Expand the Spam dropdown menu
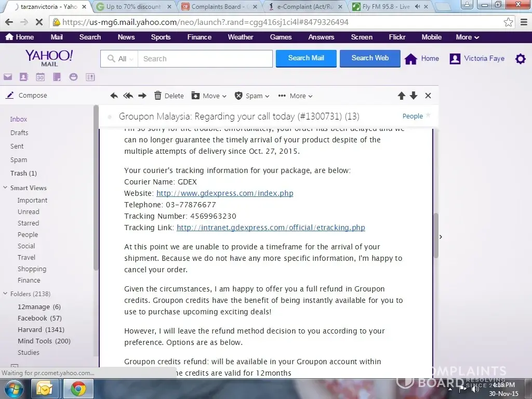532x399 pixels. click(x=252, y=96)
